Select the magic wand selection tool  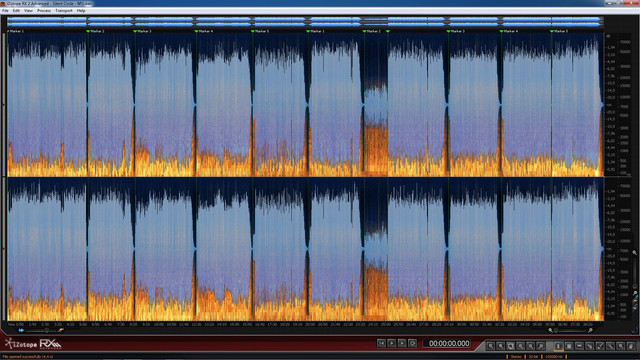pos(610,346)
